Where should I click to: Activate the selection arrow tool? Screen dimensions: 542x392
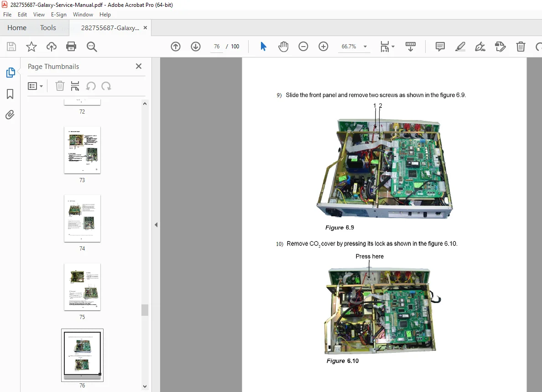[263, 47]
